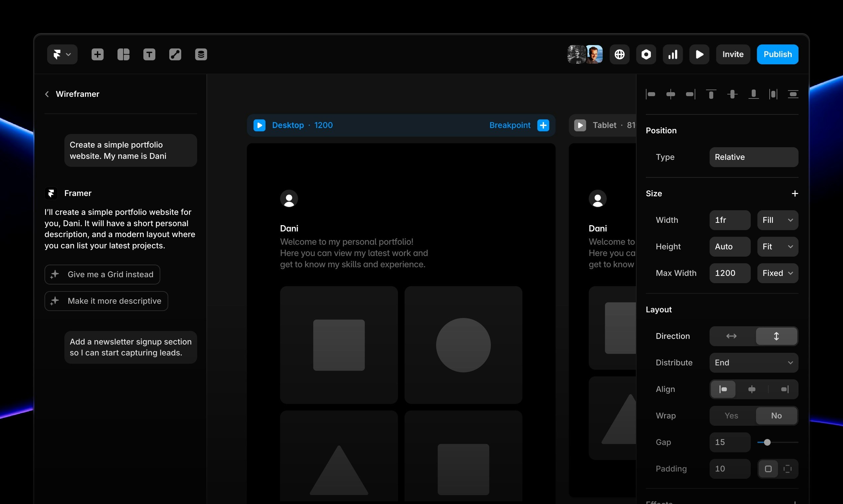Select the Layout tool in the toolbar

tap(123, 54)
